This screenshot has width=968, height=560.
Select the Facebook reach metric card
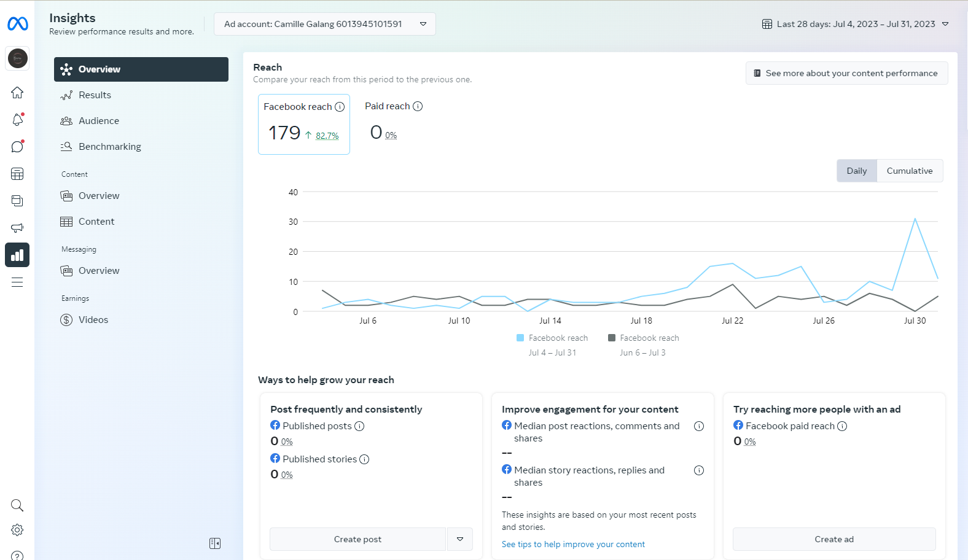pos(304,124)
